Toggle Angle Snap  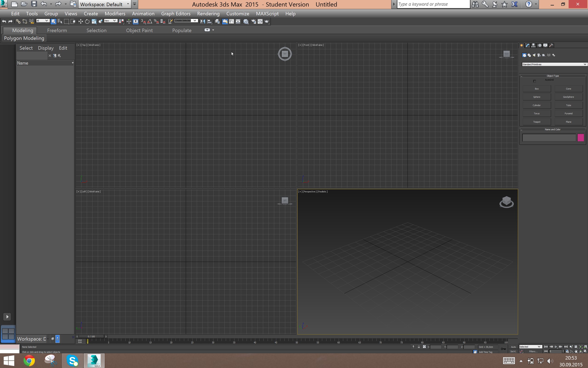coord(150,21)
